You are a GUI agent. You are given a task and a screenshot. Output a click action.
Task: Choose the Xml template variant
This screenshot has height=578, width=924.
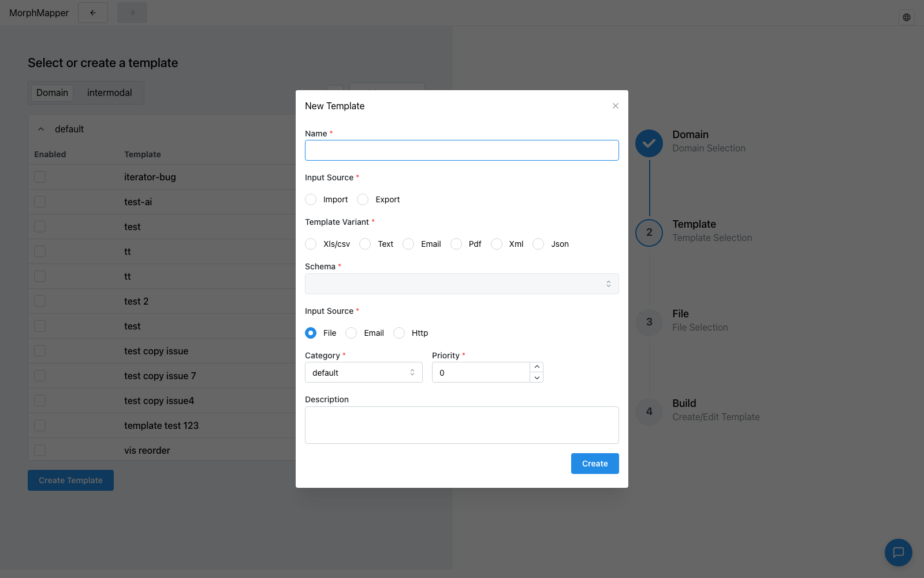[x=497, y=244]
